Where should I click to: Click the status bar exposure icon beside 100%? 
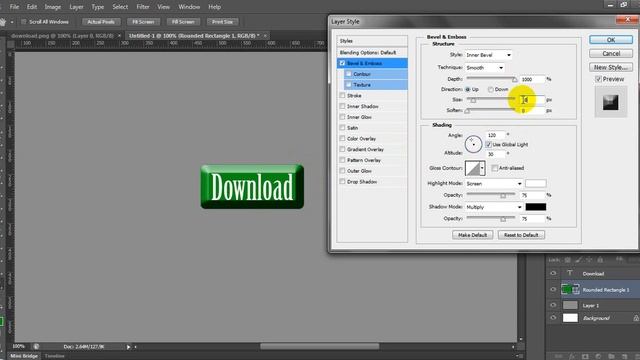(36, 347)
